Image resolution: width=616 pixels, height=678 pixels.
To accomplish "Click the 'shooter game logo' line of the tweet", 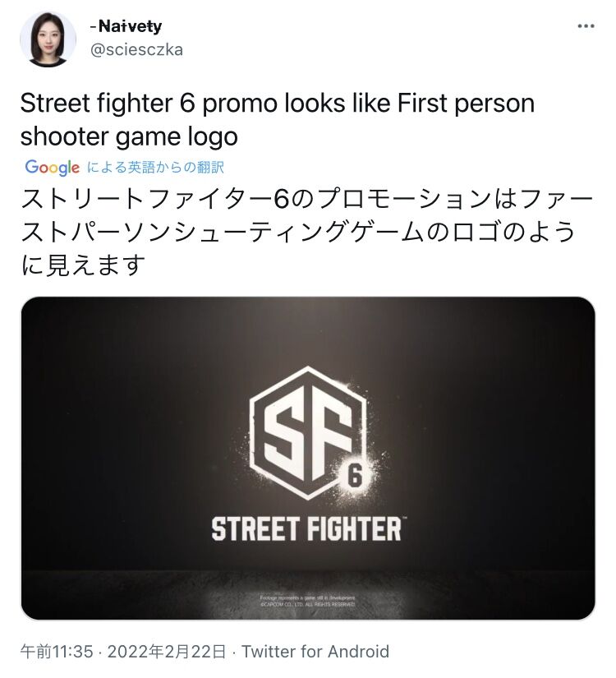I will click(x=129, y=136).
